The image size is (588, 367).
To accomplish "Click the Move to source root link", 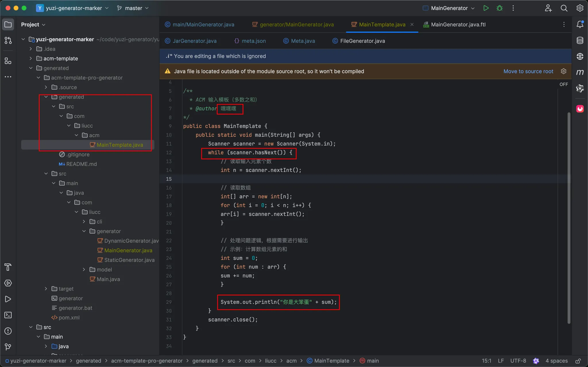I will tap(528, 71).
